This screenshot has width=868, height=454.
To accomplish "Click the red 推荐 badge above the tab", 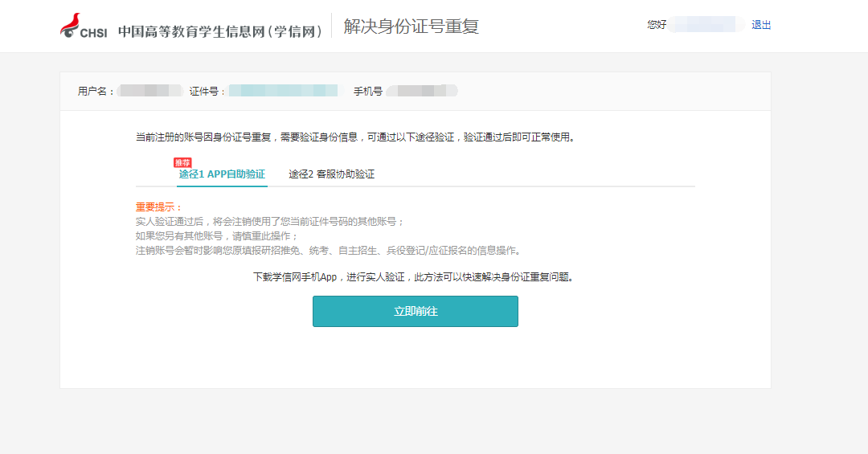I will click(182, 162).
